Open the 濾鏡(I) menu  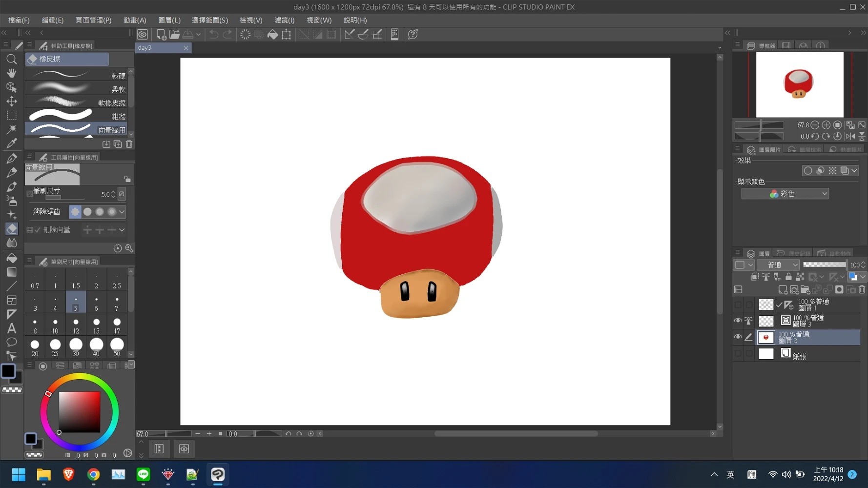pyautogui.click(x=285, y=20)
